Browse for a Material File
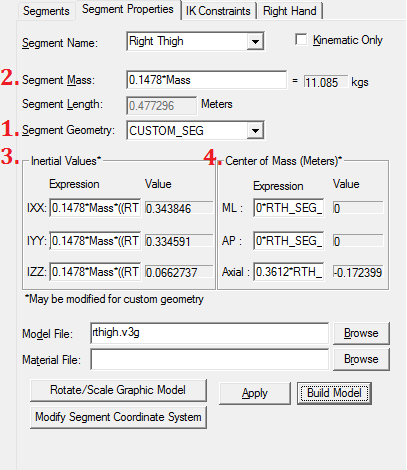 (x=361, y=359)
